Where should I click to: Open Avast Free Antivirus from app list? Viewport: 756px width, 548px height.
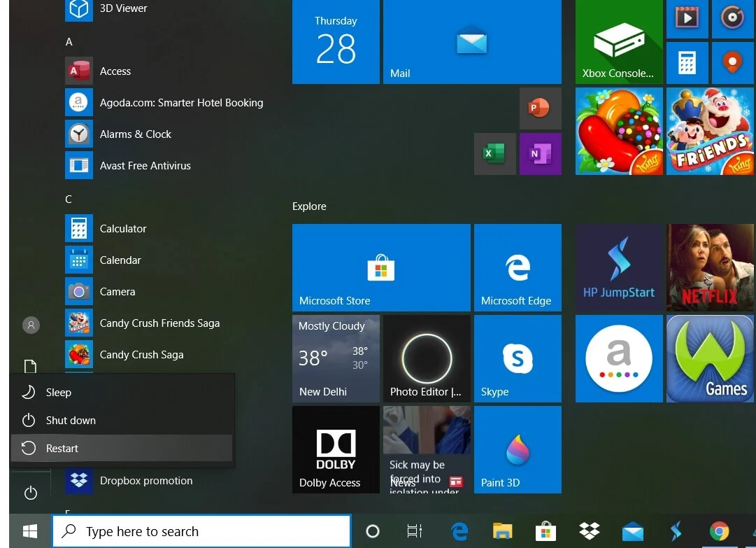coord(145,166)
